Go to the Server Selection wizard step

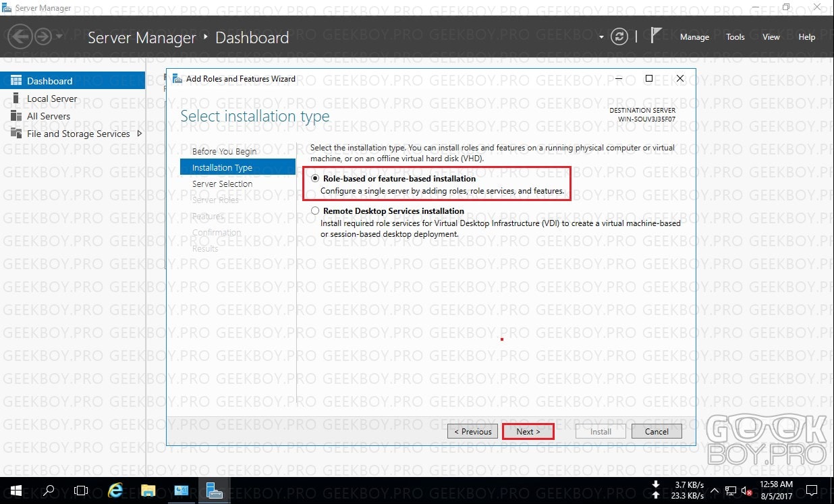pos(222,184)
